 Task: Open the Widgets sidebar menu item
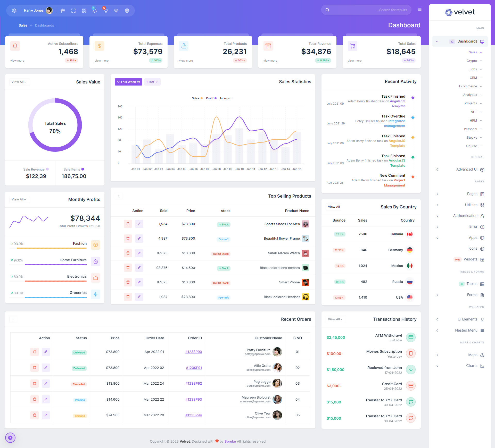(x=470, y=259)
